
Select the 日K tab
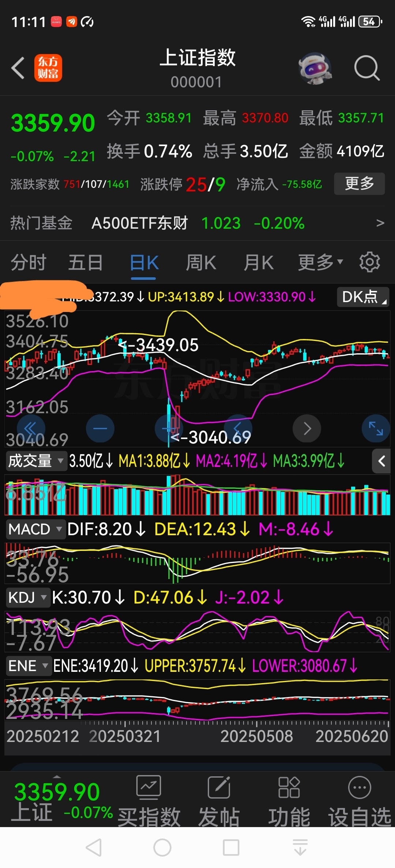(x=144, y=262)
